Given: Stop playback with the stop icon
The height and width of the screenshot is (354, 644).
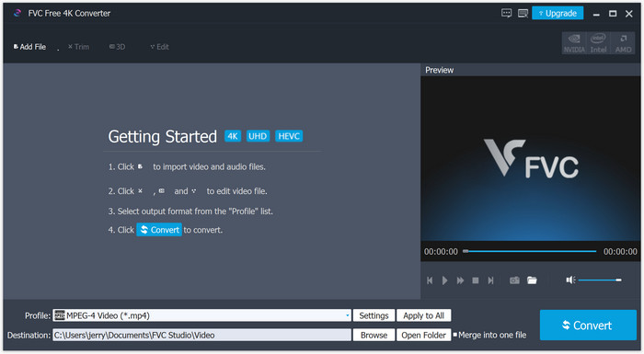Looking at the screenshot, I should 476,280.
